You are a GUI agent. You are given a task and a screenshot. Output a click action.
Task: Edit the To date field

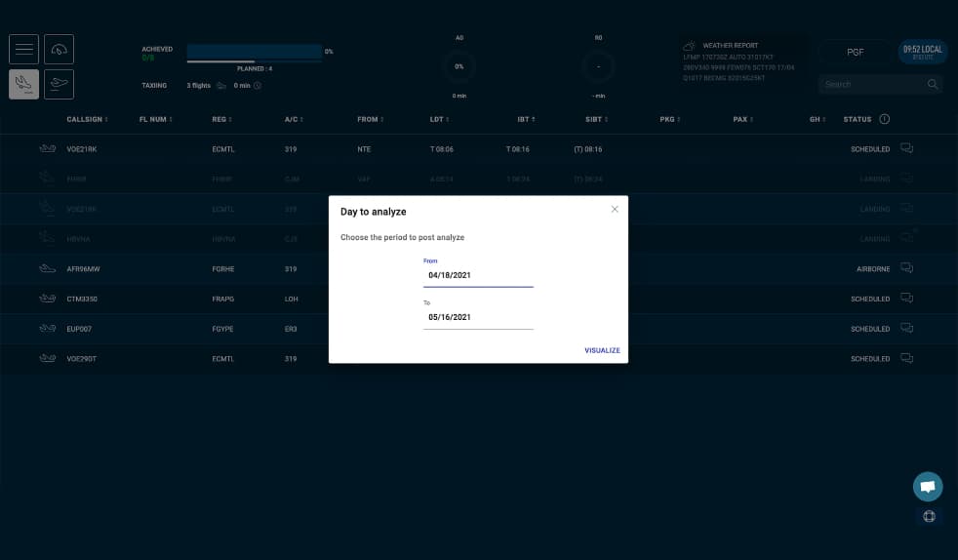click(478, 317)
